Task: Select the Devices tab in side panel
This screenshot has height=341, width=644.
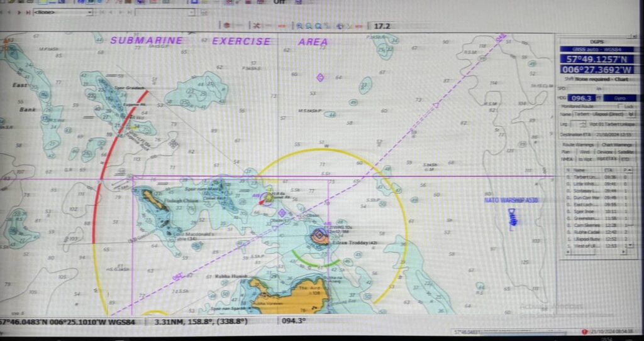Action: point(603,152)
